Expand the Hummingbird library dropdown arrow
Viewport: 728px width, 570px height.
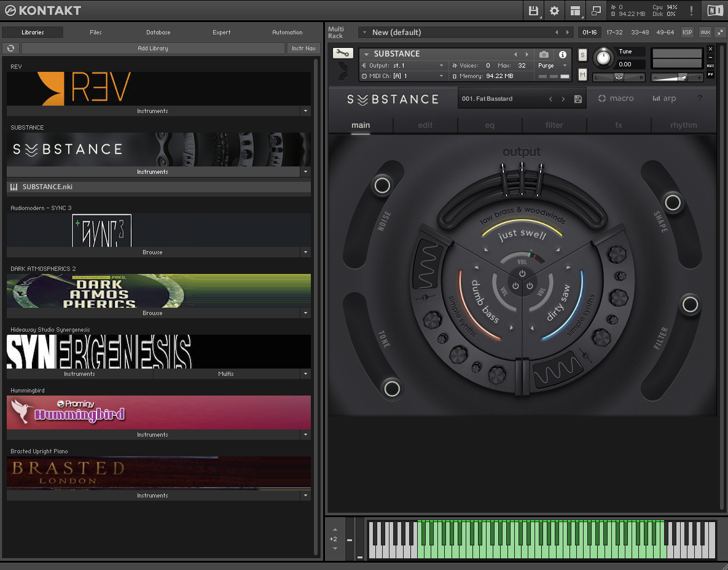click(x=305, y=434)
